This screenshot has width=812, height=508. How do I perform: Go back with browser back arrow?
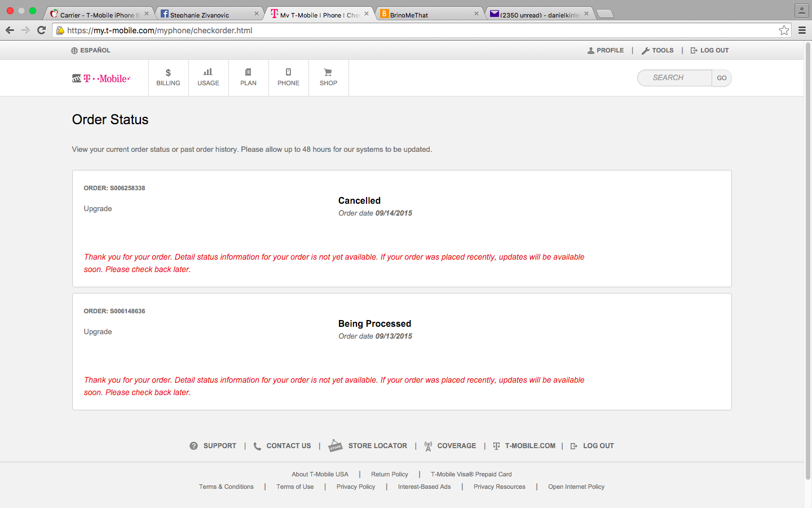[10, 30]
